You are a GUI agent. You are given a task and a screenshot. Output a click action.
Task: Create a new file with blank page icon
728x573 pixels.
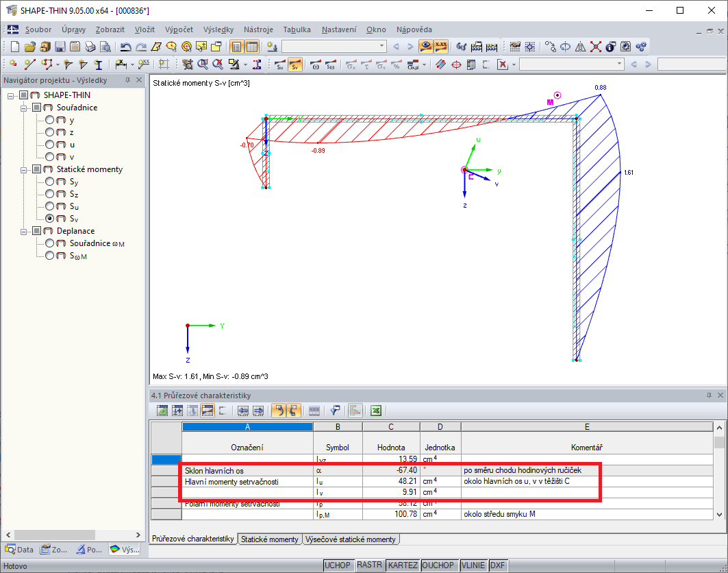tap(15, 47)
